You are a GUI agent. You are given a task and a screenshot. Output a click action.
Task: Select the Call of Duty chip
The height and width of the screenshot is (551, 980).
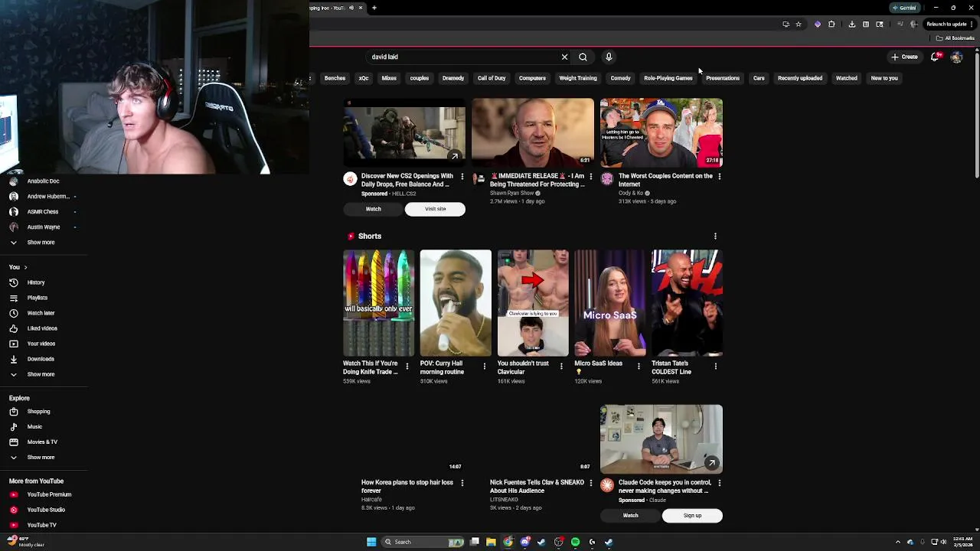492,78
